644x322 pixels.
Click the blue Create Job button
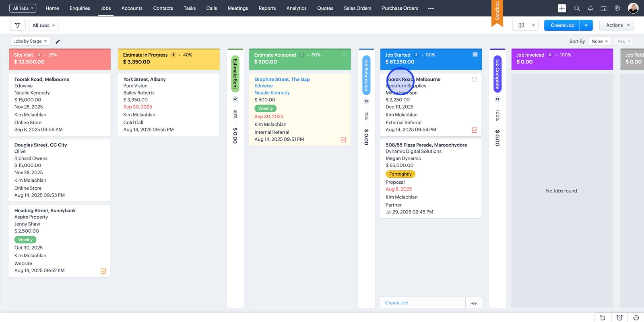(x=562, y=25)
